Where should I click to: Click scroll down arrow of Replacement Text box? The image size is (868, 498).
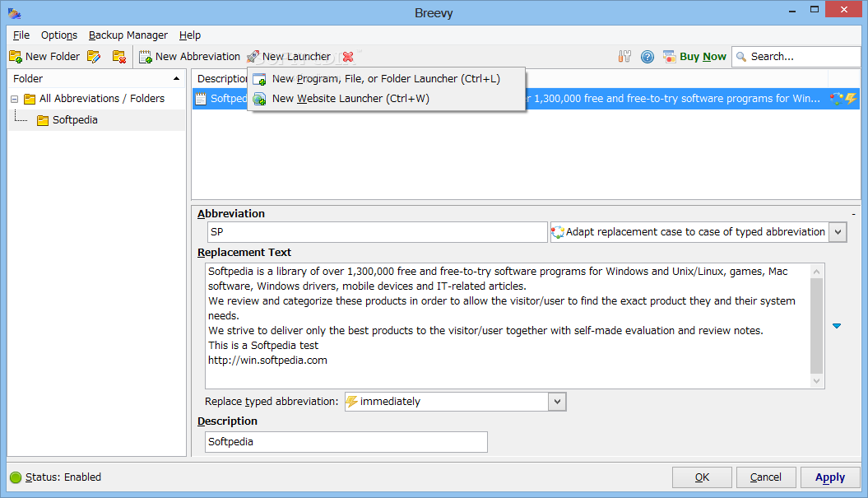tap(816, 381)
